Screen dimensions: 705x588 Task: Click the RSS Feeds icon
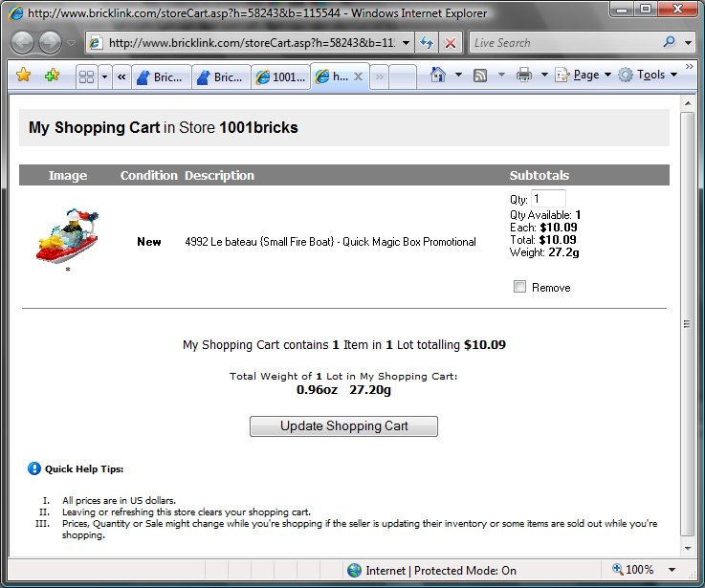(480, 76)
